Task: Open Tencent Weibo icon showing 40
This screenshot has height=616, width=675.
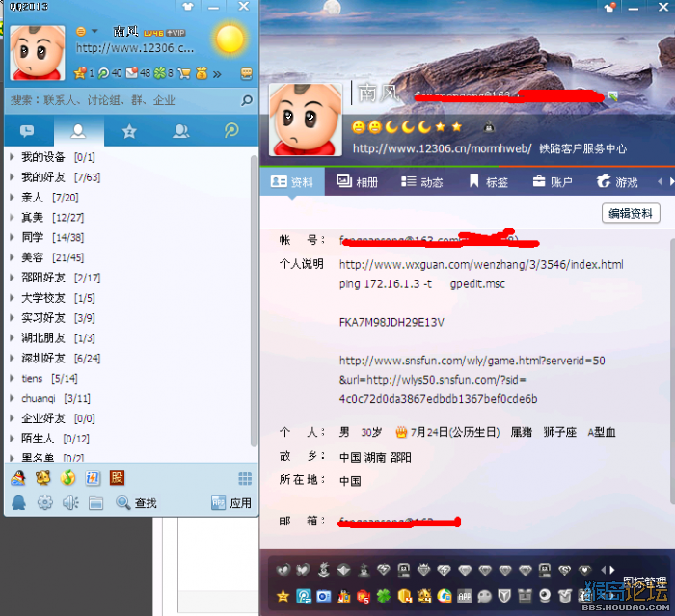Action: pyautogui.click(x=103, y=73)
